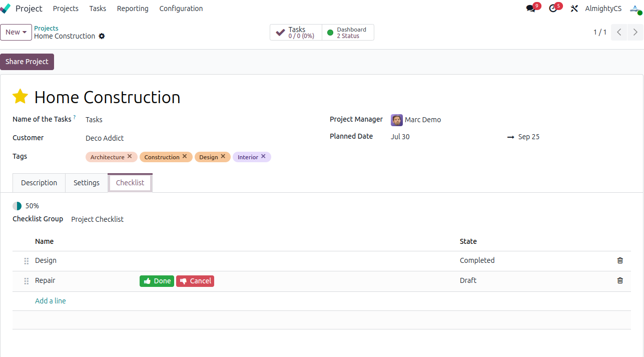644x357 pixels.
Task: Delete the Design checklist row
Action: (620, 260)
